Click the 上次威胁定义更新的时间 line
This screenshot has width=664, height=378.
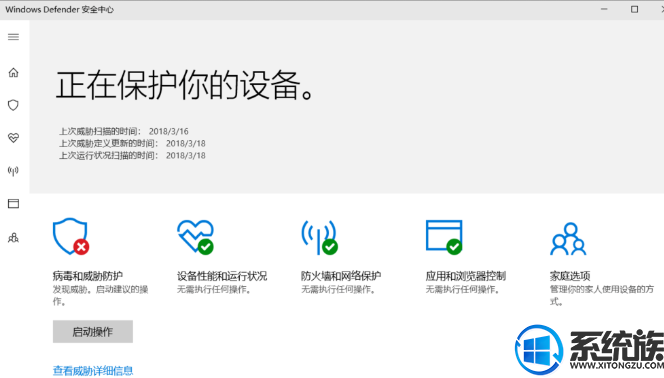click(132, 143)
